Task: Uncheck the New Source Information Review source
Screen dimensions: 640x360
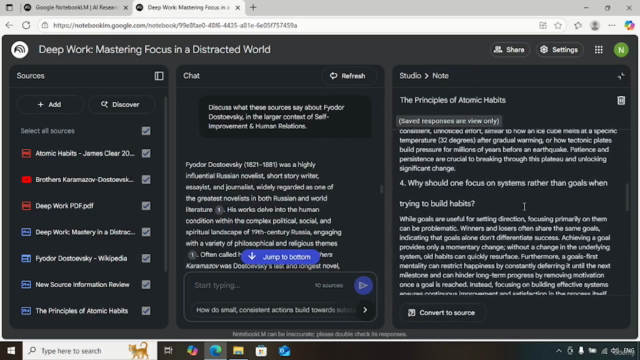Action: [x=146, y=284]
